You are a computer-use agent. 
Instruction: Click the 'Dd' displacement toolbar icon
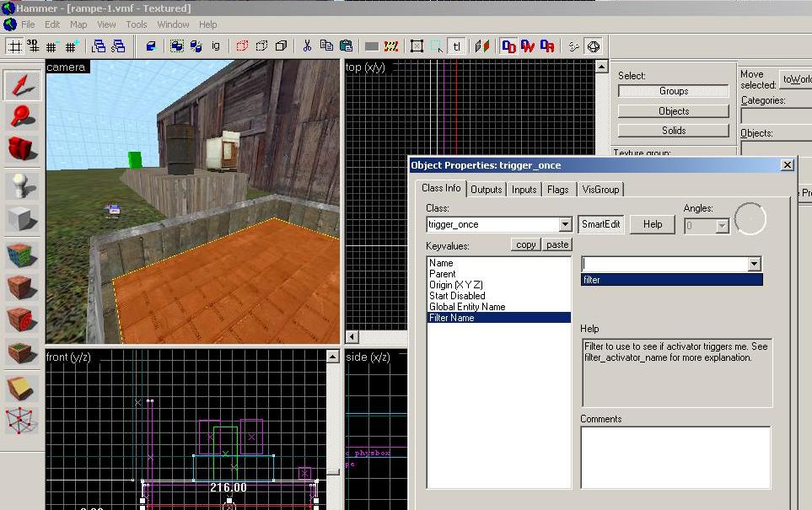pos(508,46)
